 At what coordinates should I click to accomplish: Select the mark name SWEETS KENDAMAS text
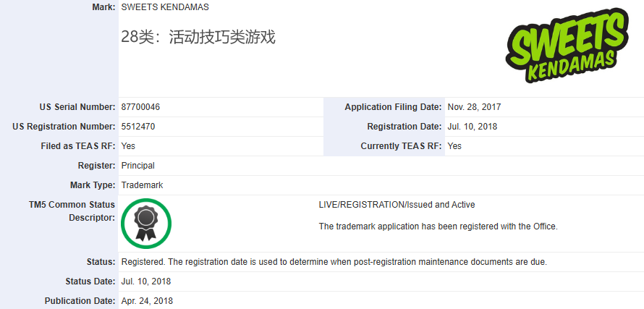[x=165, y=7]
